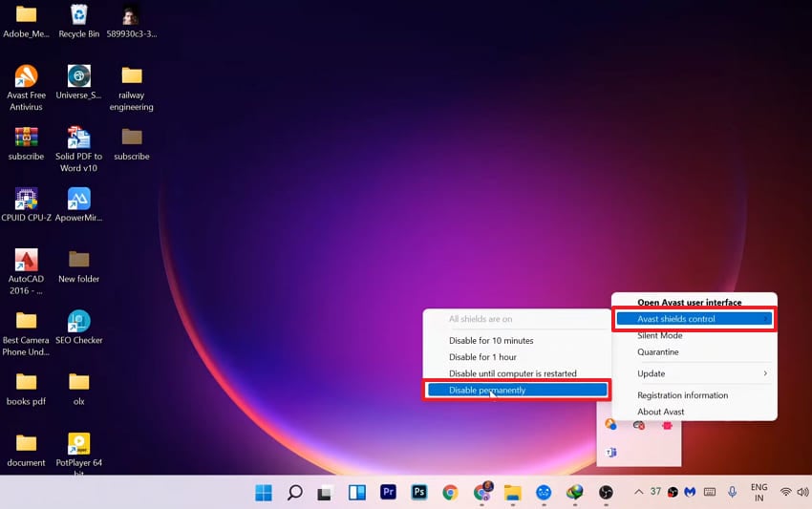The height and width of the screenshot is (509, 812).
Task: Select the Universe_S... desktop icon
Action: click(78, 82)
